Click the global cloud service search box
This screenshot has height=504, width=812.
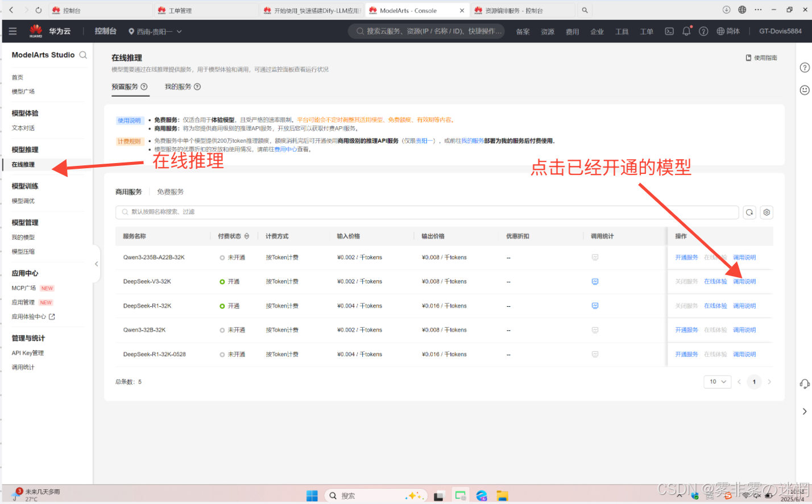point(426,31)
